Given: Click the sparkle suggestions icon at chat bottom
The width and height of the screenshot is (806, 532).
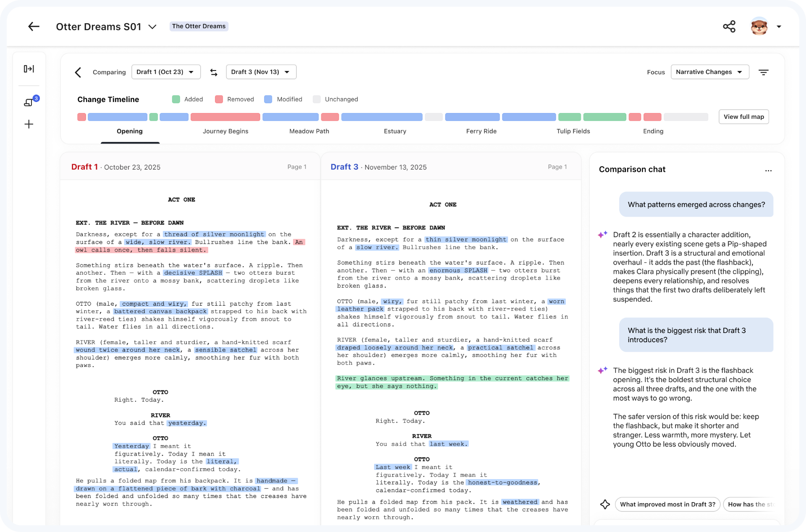Looking at the screenshot, I should pyautogui.click(x=605, y=504).
